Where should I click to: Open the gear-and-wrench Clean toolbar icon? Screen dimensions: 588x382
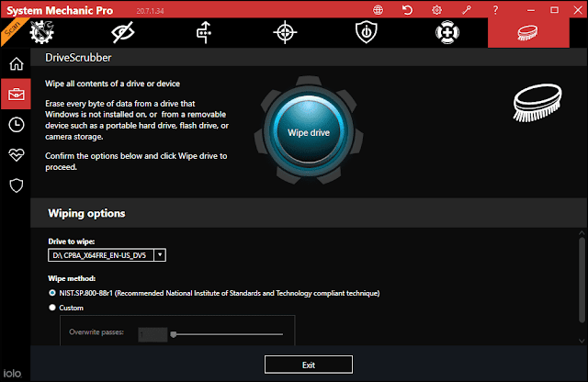coord(42,33)
